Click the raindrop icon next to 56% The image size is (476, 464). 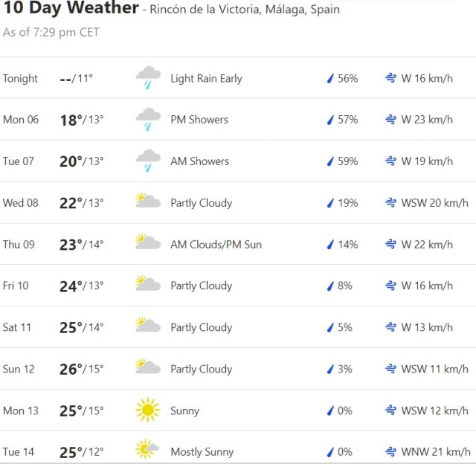click(x=329, y=78)
